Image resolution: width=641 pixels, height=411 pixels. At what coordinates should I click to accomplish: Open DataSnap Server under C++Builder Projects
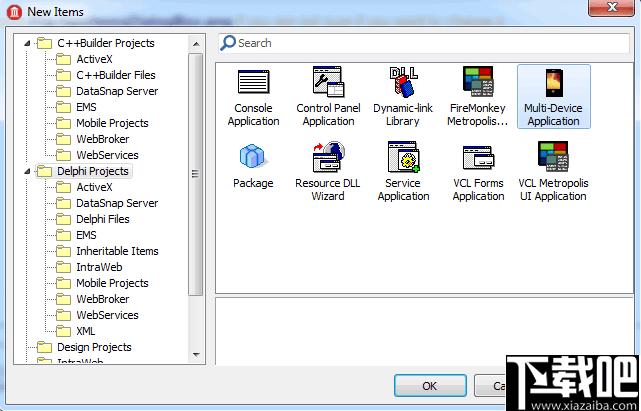coord(107,91)
